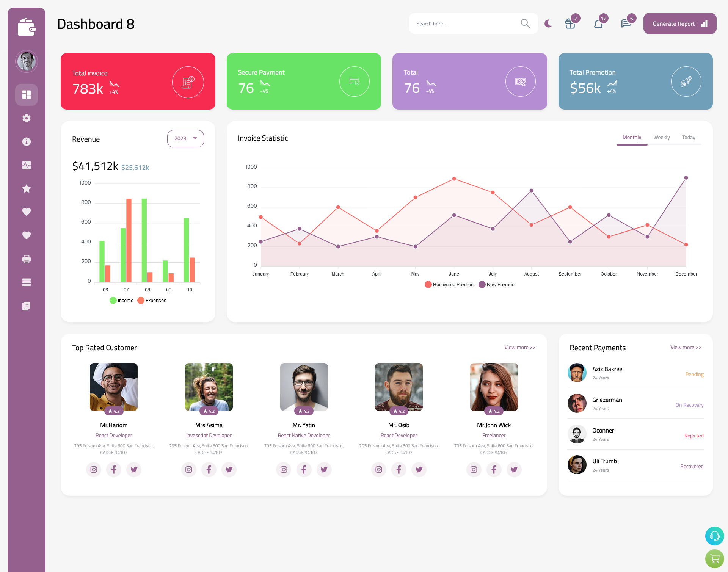Switch to Today tab in Invoice Statistic
This screenshot has height=572, width=728.
tap(689, 137)
